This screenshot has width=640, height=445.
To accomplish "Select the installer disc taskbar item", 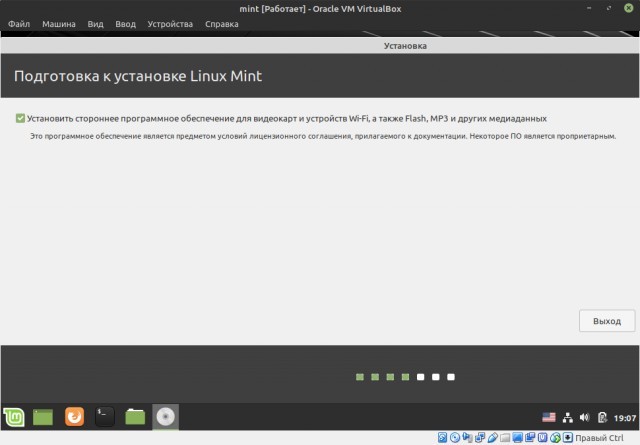I will 165,417.
